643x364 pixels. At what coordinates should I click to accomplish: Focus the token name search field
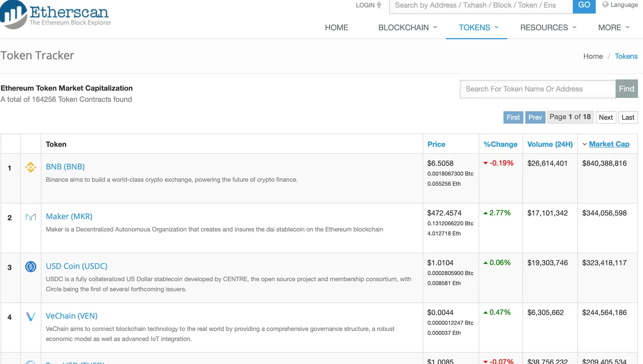point(538,89)
